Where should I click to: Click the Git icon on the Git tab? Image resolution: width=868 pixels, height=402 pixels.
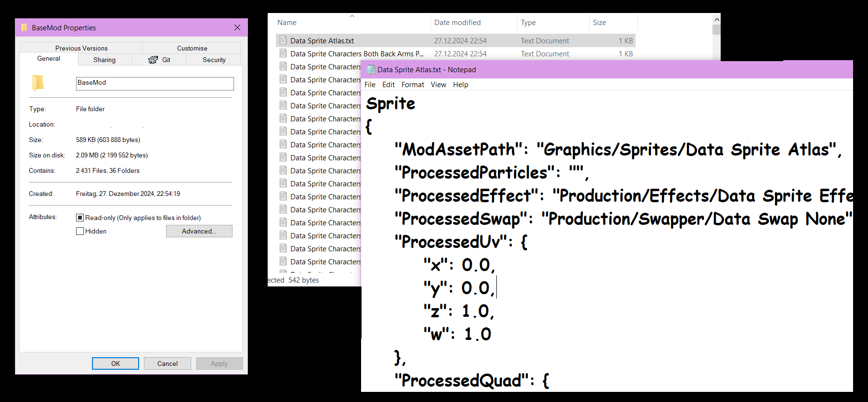(x=153, y=60)
